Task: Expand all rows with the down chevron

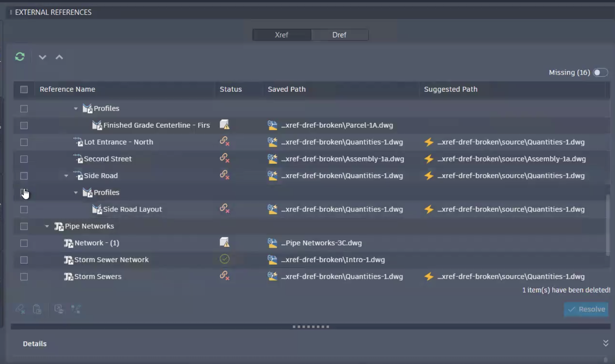Action: (42, 57)
